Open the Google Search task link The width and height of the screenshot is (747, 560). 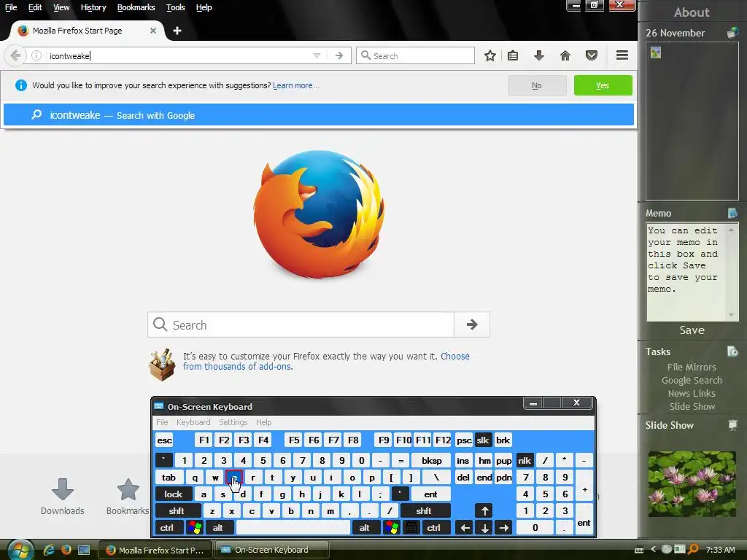point(692,380)
